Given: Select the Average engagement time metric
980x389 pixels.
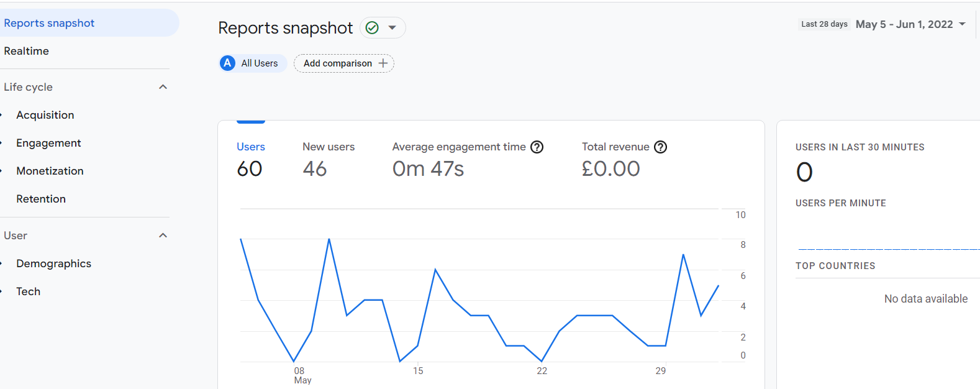Looking at the screenshot, I should click(459, 147).
